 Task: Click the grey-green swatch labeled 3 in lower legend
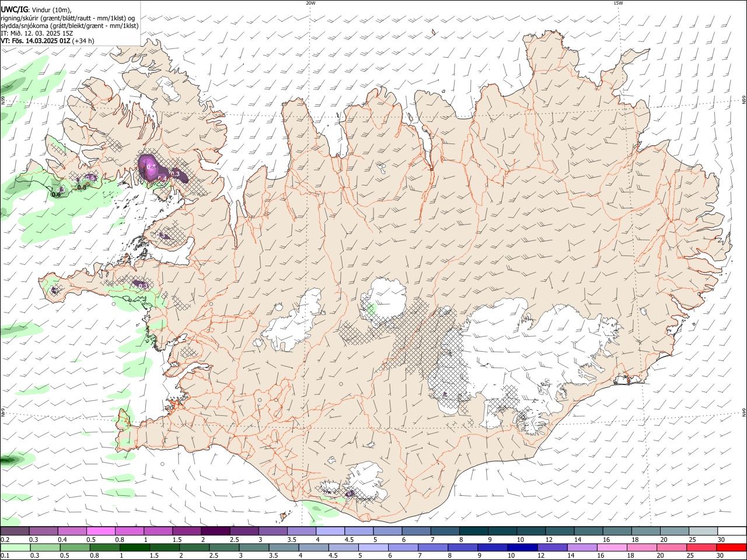(x=254, y=547)
